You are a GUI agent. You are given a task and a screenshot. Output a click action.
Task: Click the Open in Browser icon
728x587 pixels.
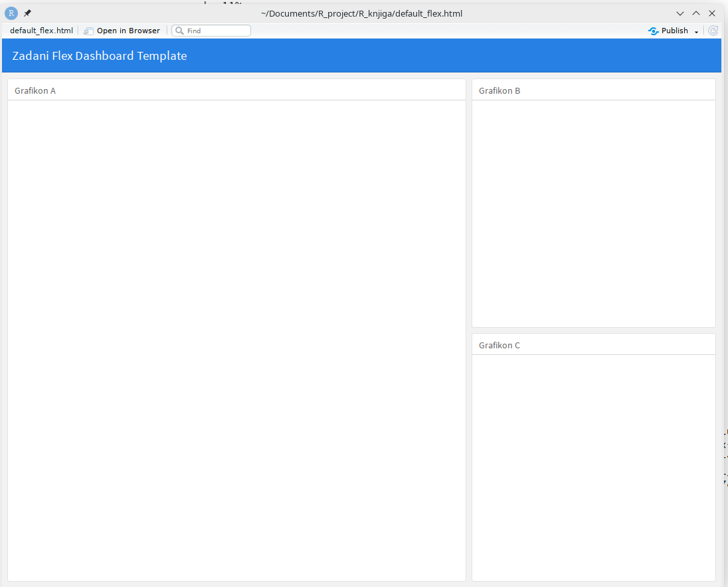88,31
